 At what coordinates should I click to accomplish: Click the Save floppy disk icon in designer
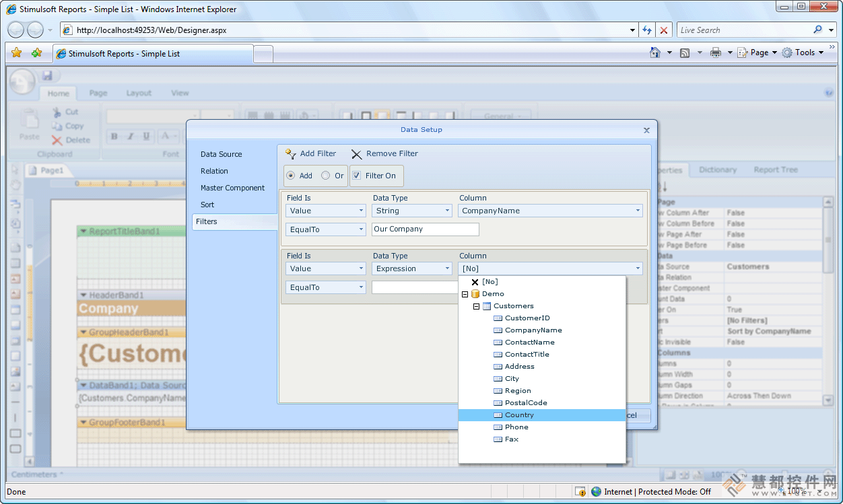[47, 75]
